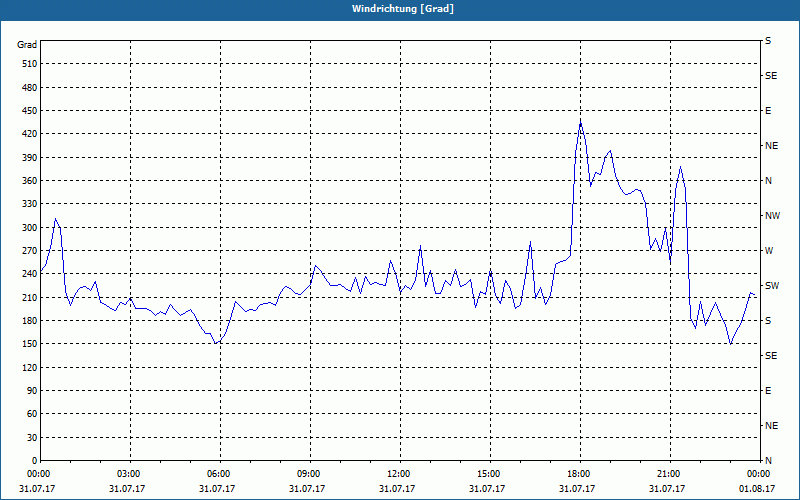Select the NW compass label
800x500 pixels.
[x=772, y=216]
